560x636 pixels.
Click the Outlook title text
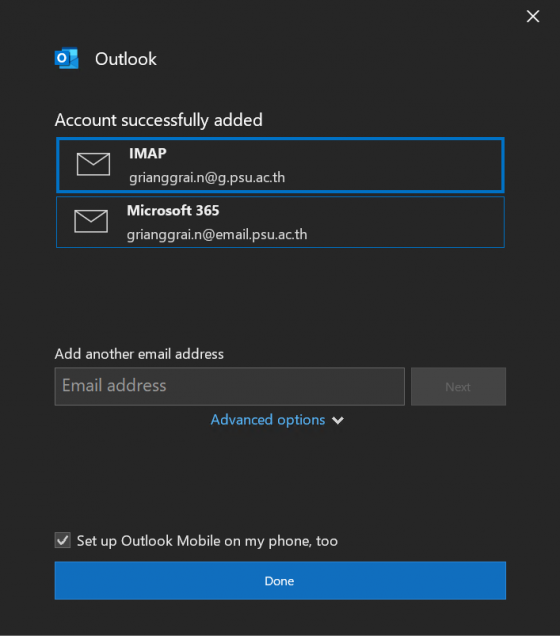(x=126, y=59)
